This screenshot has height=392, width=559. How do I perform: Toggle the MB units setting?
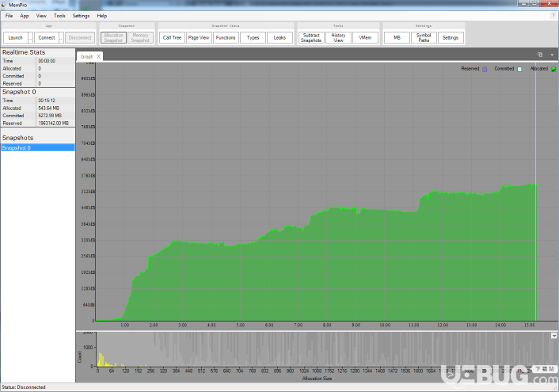pyautogui.click(x=397, y=37)
